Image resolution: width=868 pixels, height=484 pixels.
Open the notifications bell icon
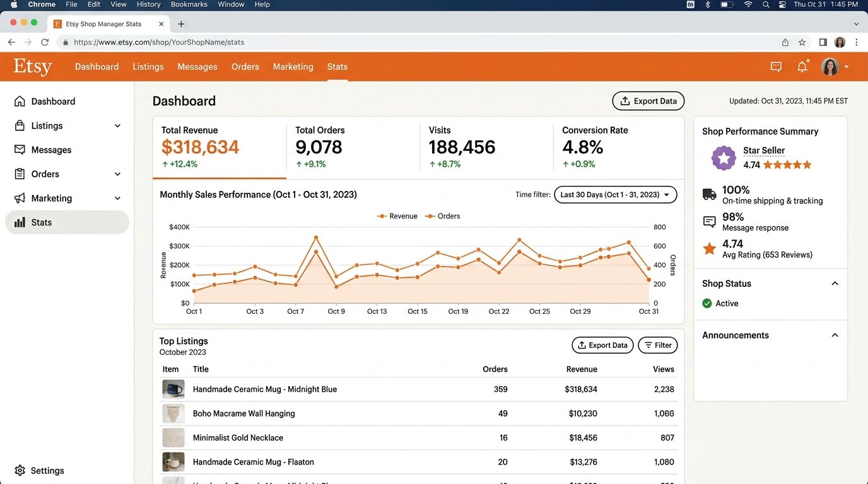coord(802,66)
